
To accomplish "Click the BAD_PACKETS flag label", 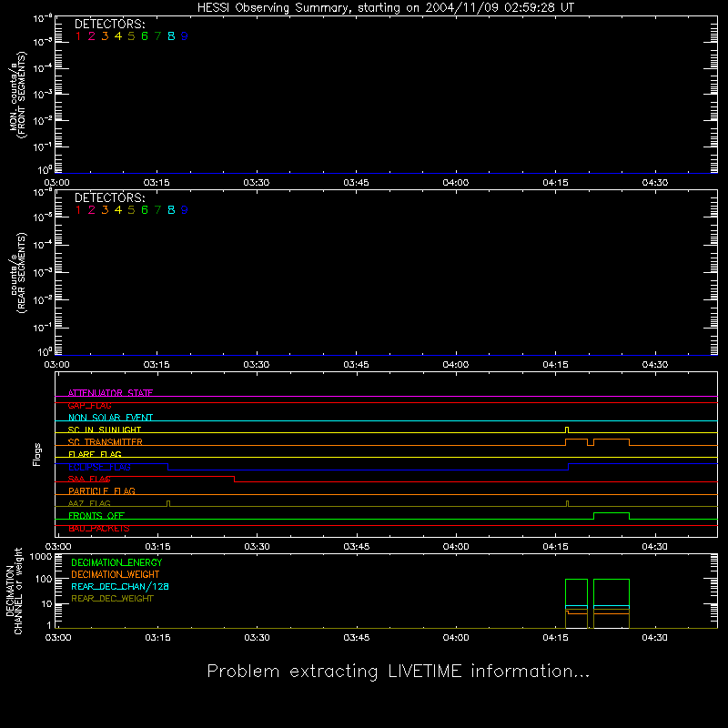I will pyautogui.click(x=99, y=528).
